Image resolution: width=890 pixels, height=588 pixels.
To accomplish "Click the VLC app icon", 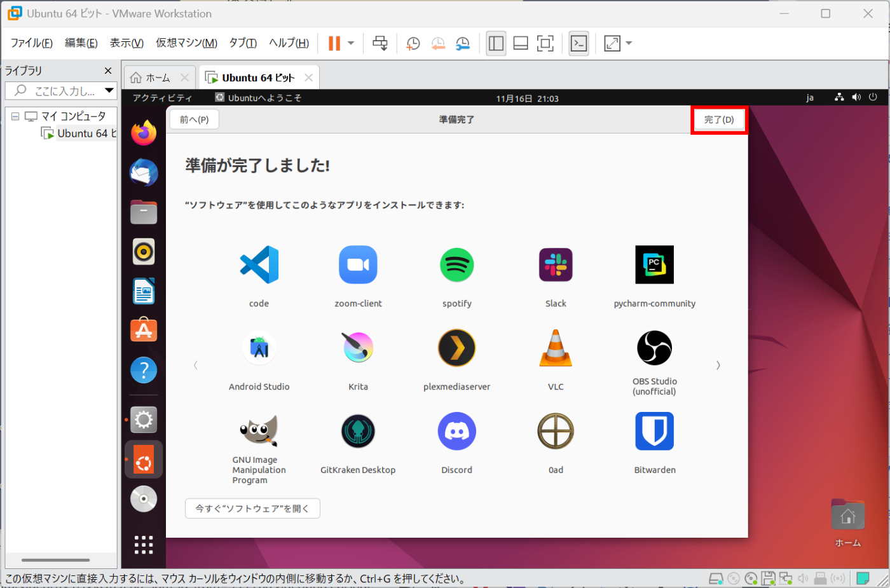I will tap(556, 348).
